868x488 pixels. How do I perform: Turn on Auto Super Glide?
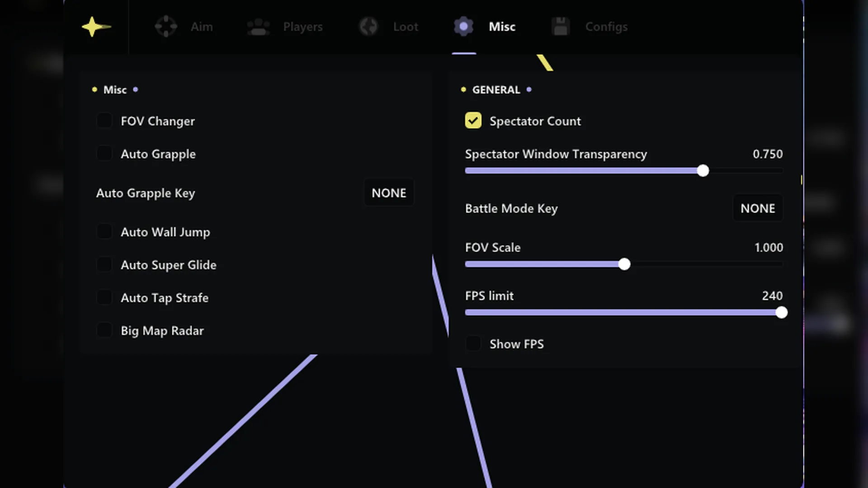tap(104, 264)
